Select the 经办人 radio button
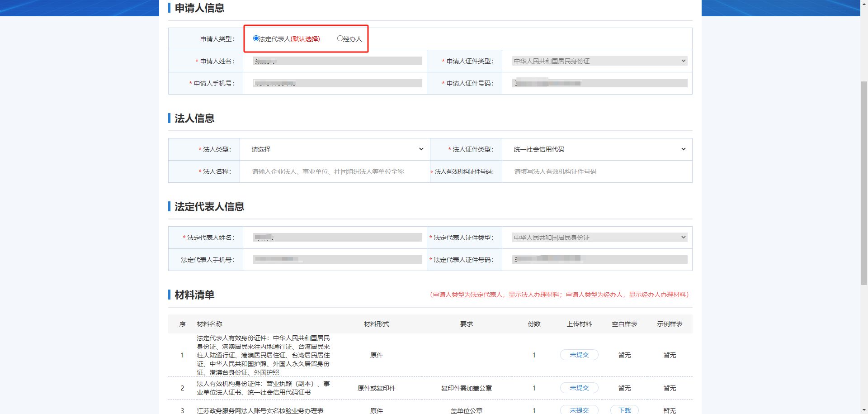Viewport: 868px width, 414px height. 340,38
